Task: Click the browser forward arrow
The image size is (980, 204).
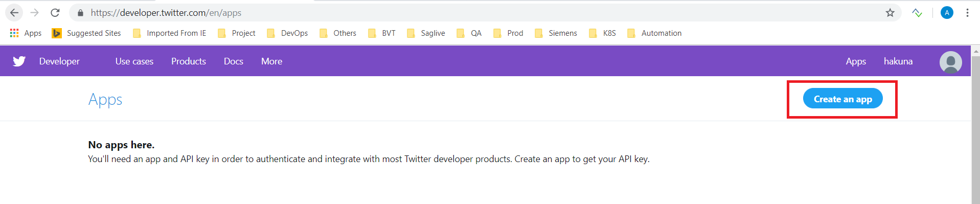Action: click(35, 13)
